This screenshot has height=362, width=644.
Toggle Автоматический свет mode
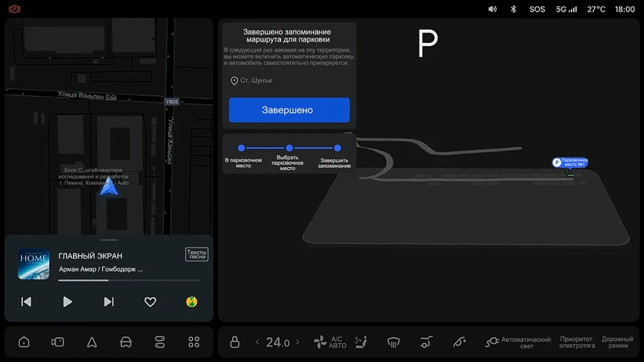[526, 343]
